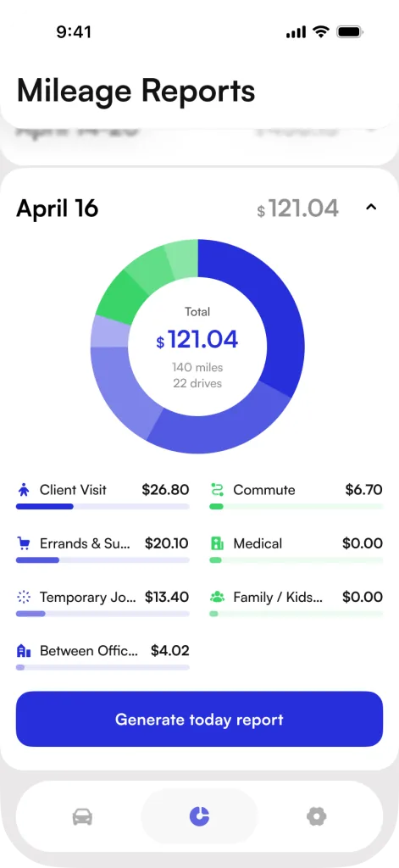The width and height of the screenshot is (399, 868).
Task: Select the reports pie chart tab
Action: coord(199,816)
